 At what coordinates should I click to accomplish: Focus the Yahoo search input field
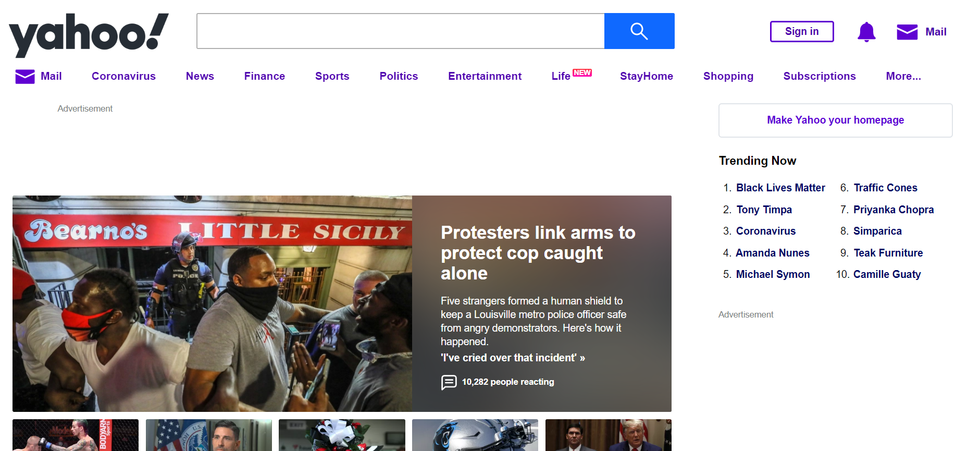[400, 31]
